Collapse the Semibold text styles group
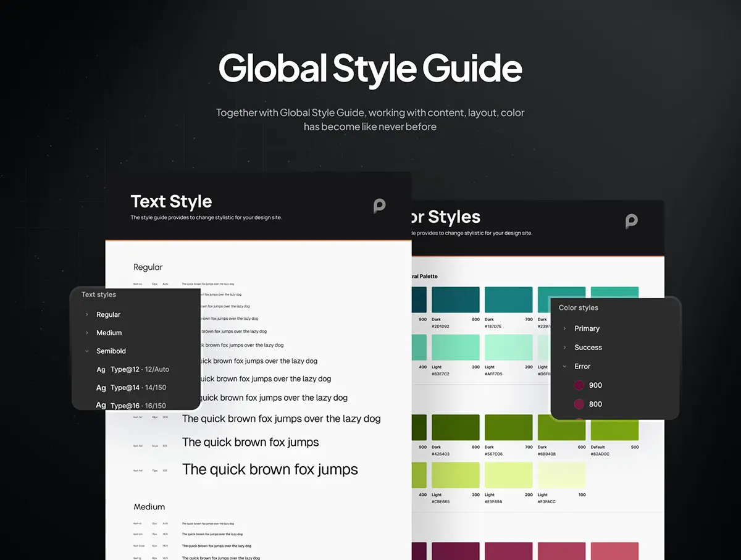 87,351
